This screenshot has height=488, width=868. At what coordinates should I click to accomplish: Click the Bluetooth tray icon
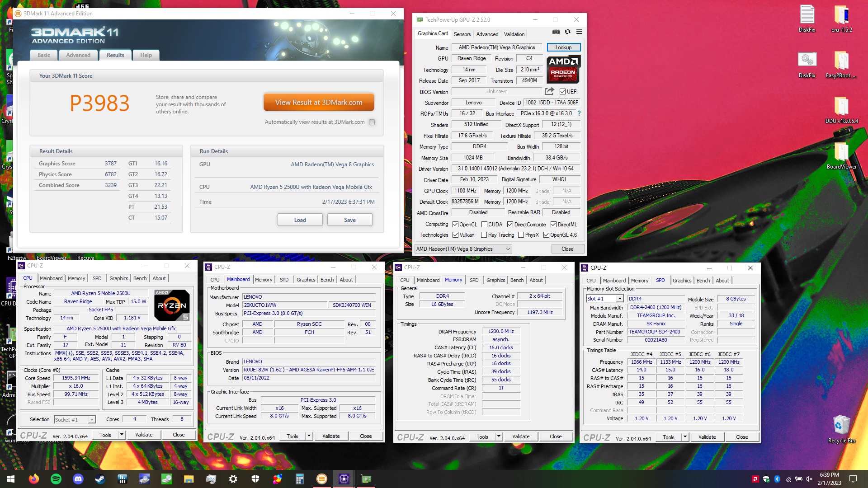point(777,479)
